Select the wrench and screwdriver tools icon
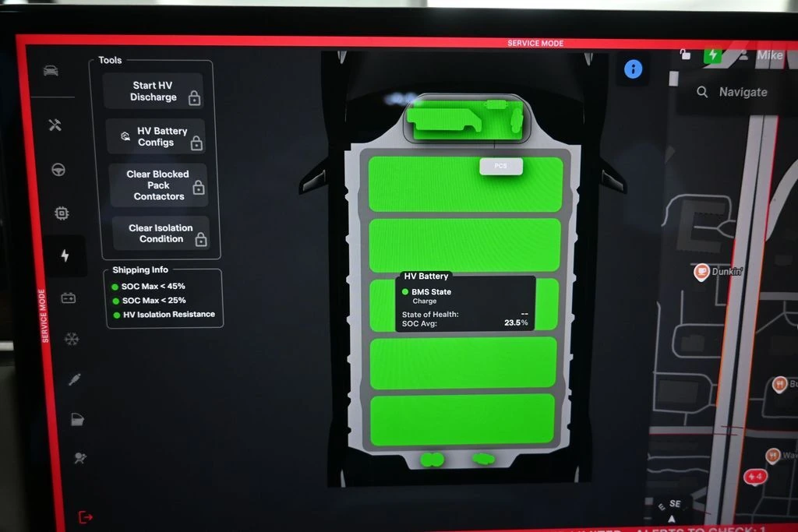 (55, 125)
